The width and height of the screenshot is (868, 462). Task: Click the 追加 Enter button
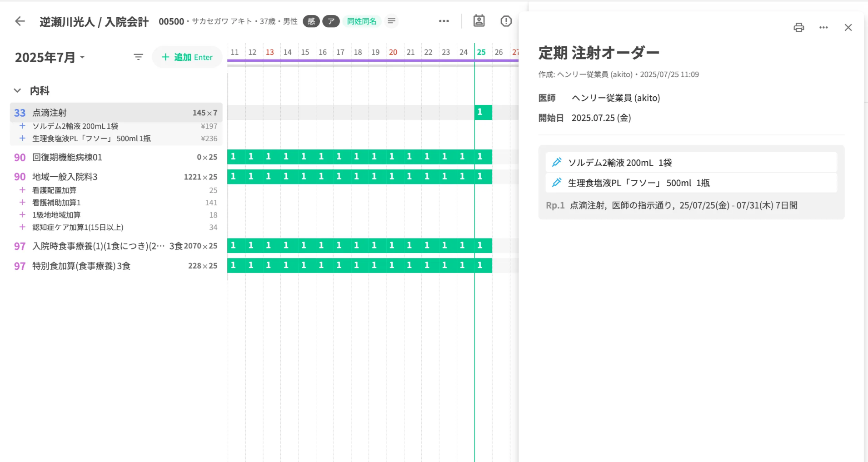pyautogui.click(x=187, y=57)
